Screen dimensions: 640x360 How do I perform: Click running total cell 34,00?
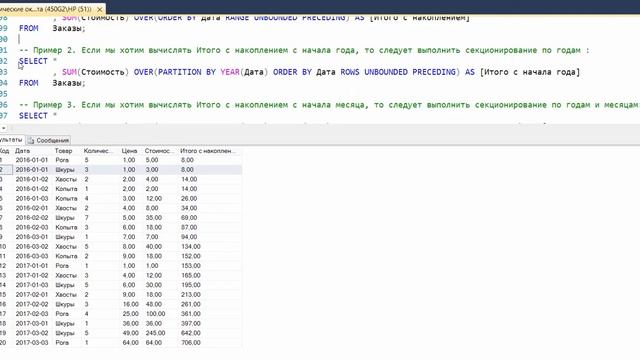(x=189, y=208)
